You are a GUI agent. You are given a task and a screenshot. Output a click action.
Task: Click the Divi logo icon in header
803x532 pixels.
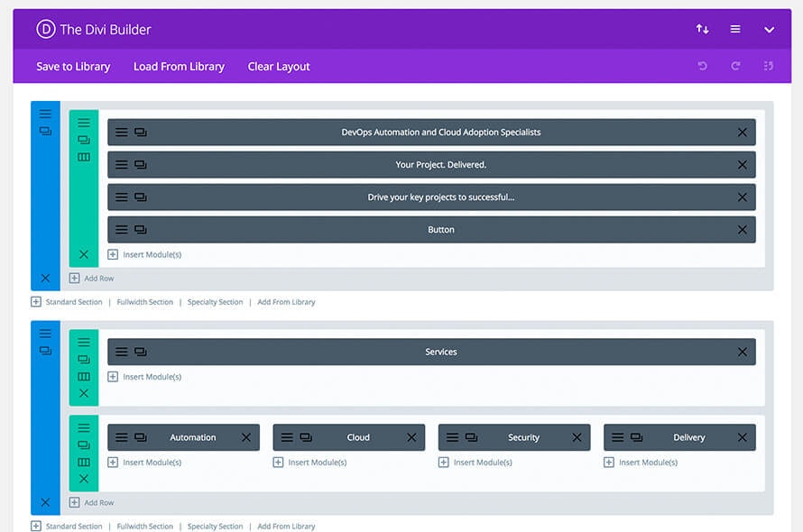tap(46, 29)
